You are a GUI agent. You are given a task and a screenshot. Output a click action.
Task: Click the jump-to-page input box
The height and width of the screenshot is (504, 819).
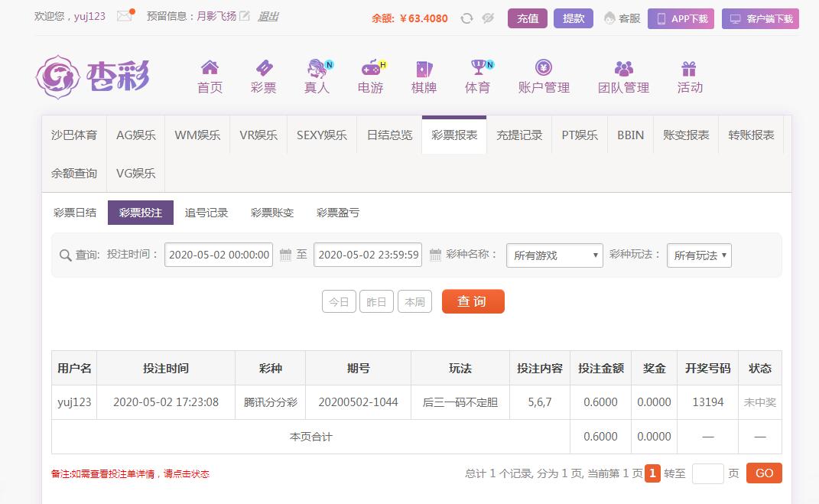(708, 473)
